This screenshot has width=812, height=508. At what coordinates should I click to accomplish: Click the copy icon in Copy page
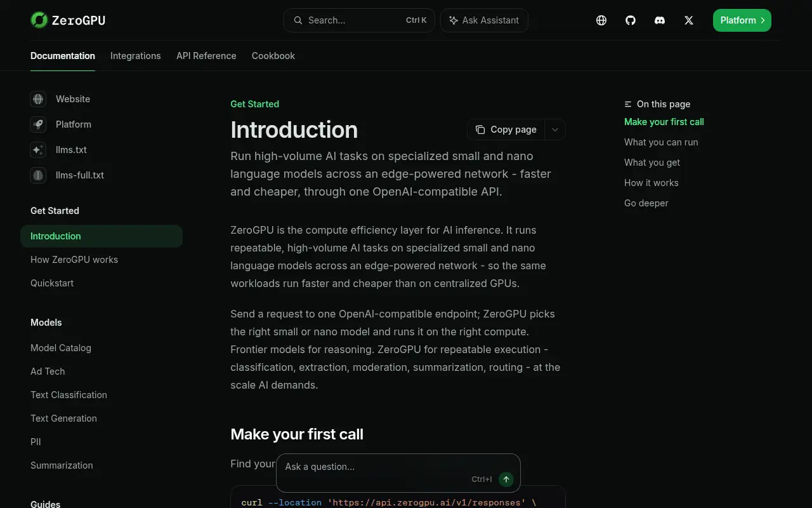tap(480, 130)
